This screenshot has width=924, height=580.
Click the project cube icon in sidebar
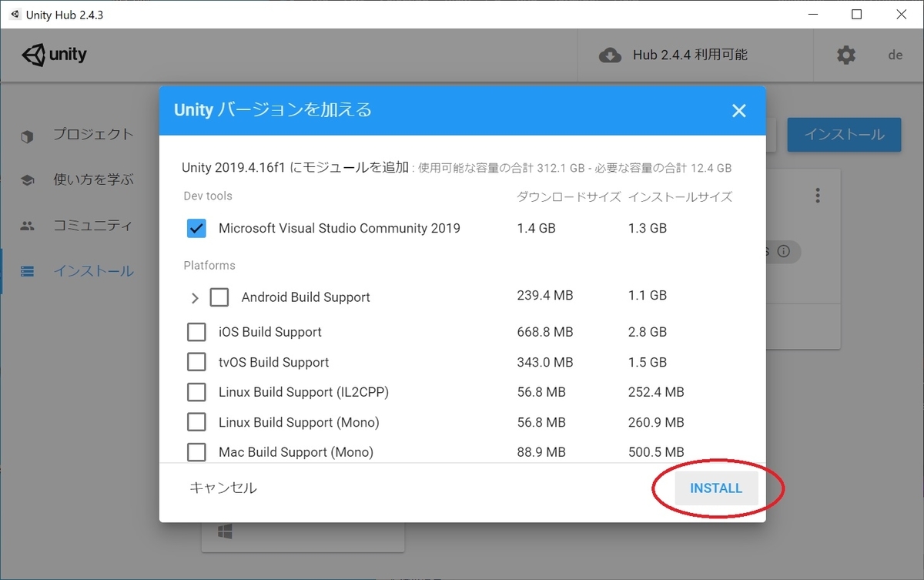[x=28, y=136]
